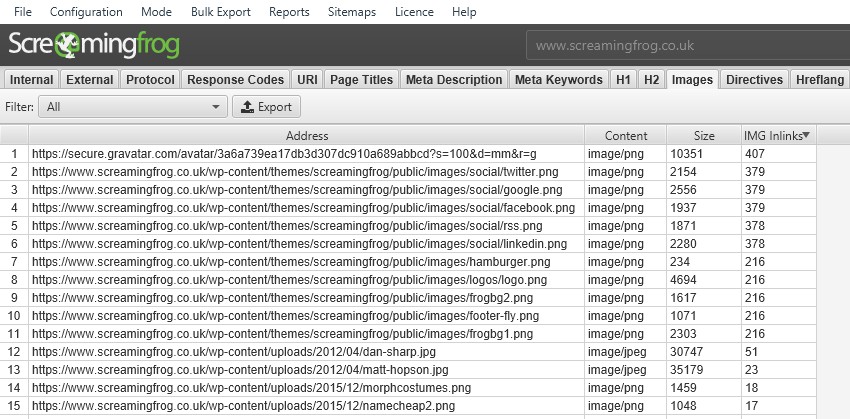
Task: Click IMG Inlinks value 51
Action: (x=751, y=352)
